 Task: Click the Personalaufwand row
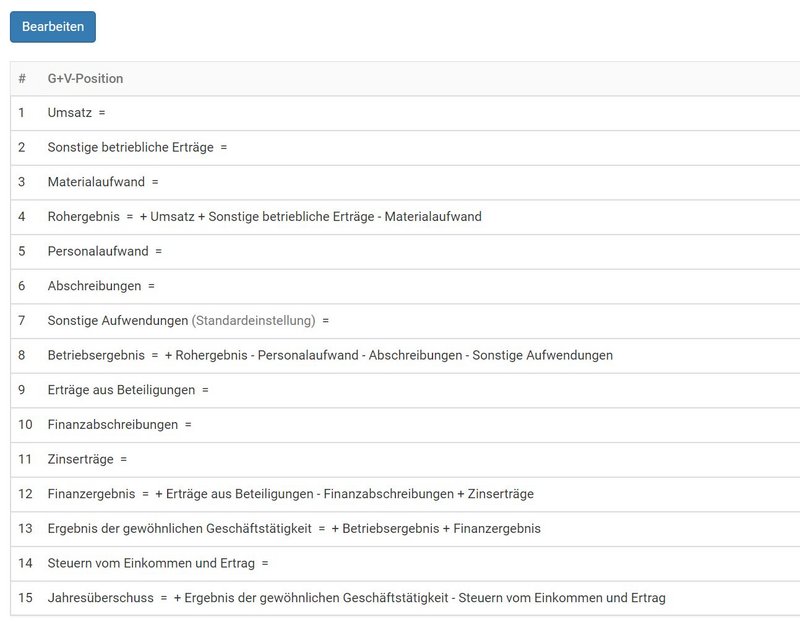click(x=104, y=251)
